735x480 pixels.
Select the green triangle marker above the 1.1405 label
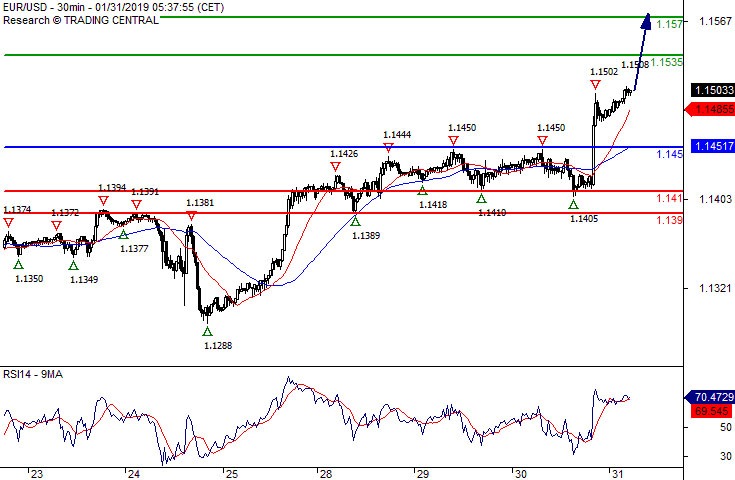click(x=573, y=204)
